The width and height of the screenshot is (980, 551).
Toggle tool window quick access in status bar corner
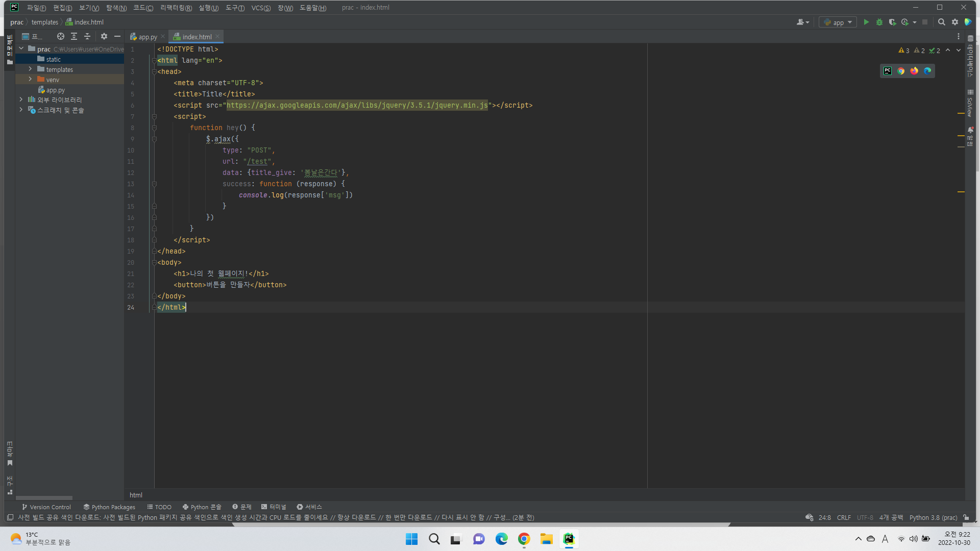tap(10, 517)
